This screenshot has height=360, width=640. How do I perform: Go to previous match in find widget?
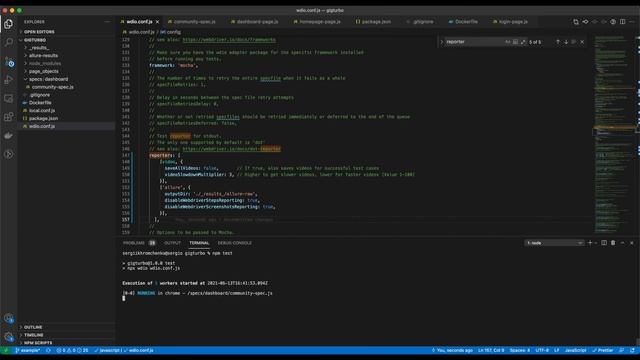[558, 42]
